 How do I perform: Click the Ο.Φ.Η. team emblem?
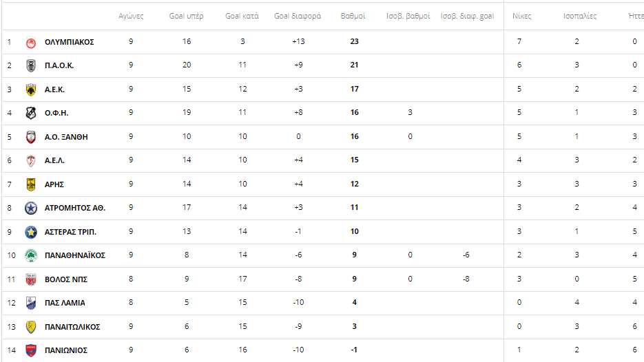pos(31,113)
